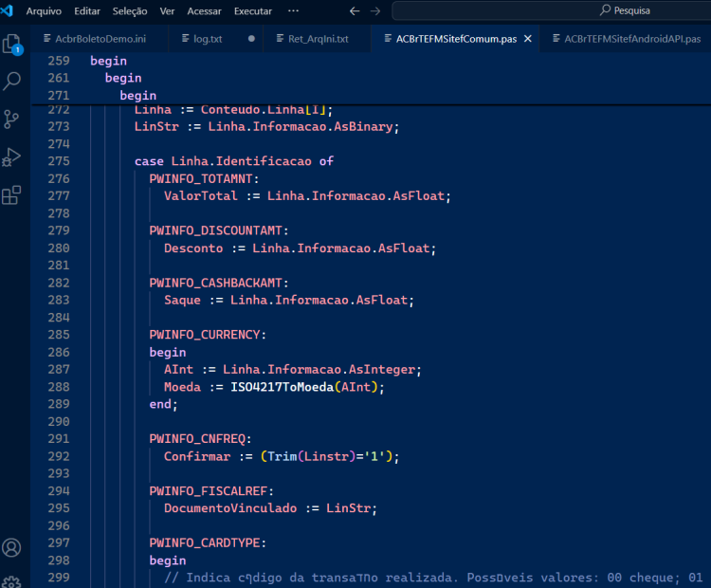Open the Extensions view
Viewport: 711px width, 588px height.
[11, 195]
